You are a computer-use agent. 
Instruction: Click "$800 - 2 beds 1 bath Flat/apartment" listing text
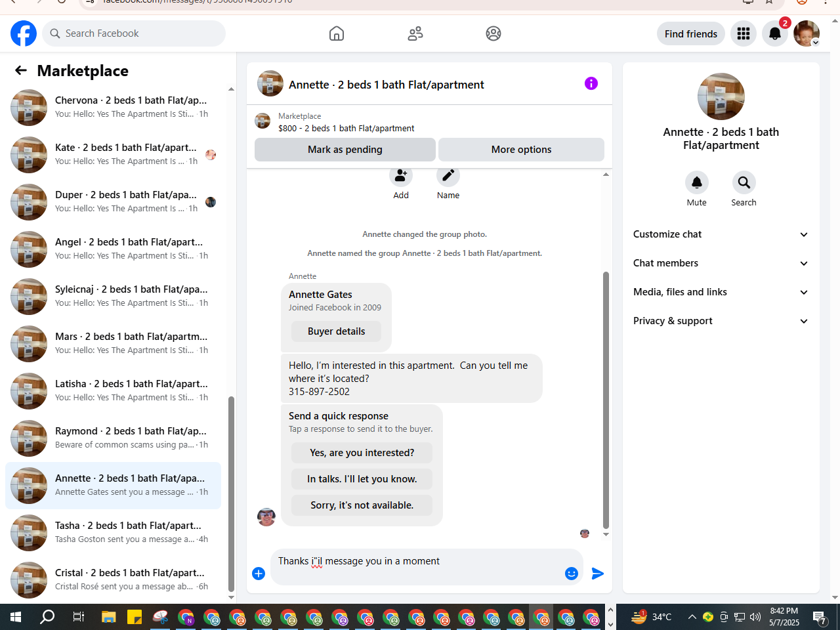346,129
